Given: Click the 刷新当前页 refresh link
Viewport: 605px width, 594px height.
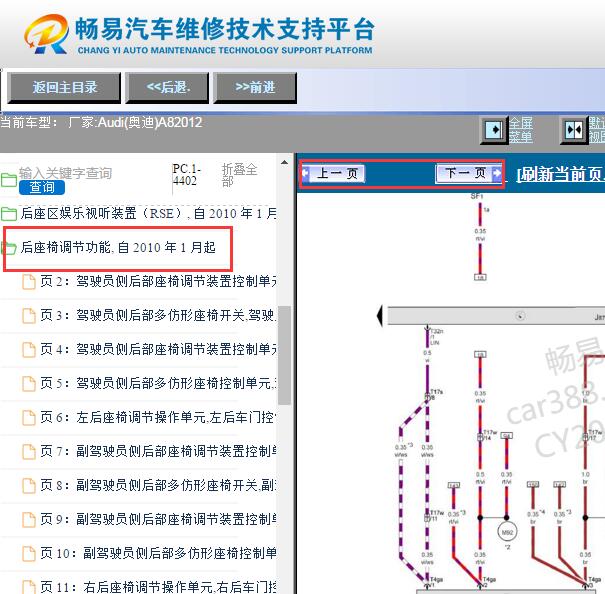Looking at the screenshot, I should tap(560, 174).
